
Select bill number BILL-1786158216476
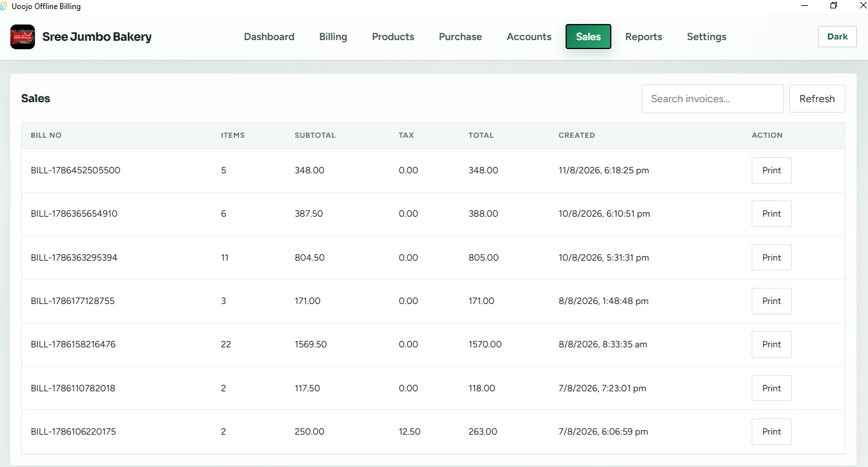pyautogui.click(x=73, y=344)
